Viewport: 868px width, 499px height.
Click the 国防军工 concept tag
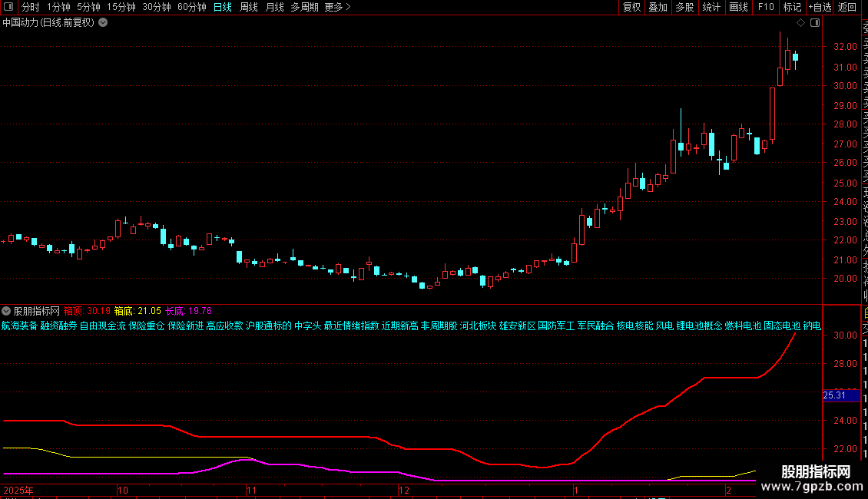pos(556,326)
